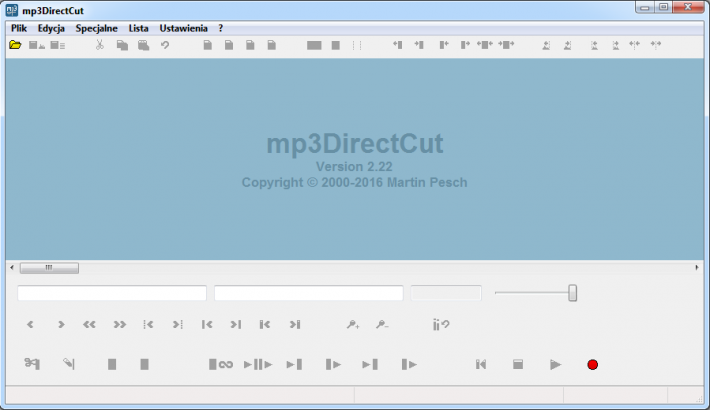The height and width of the screenshot is (410, 710).
Task: Click the loop play infinity icon
Action: pos(221,364)
